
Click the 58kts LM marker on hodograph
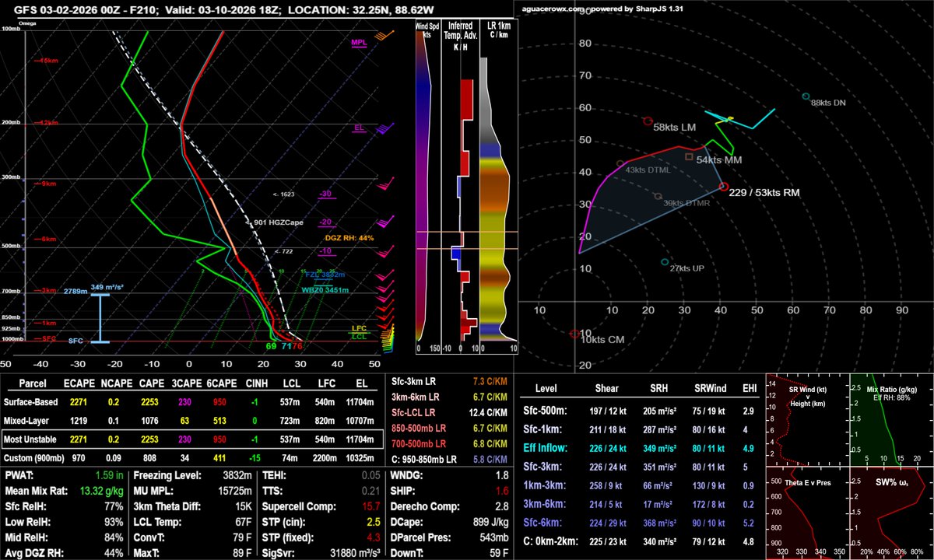(x=648, y=121)
